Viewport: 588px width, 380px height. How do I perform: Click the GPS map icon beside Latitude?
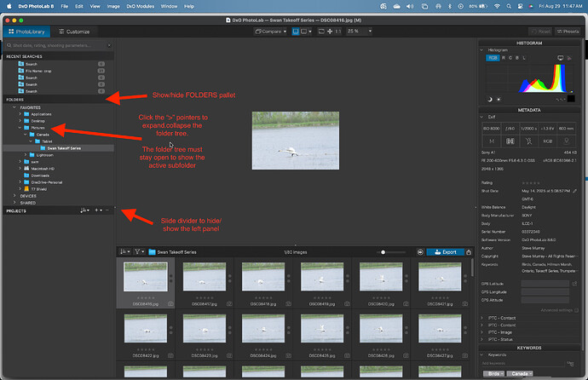574,284
